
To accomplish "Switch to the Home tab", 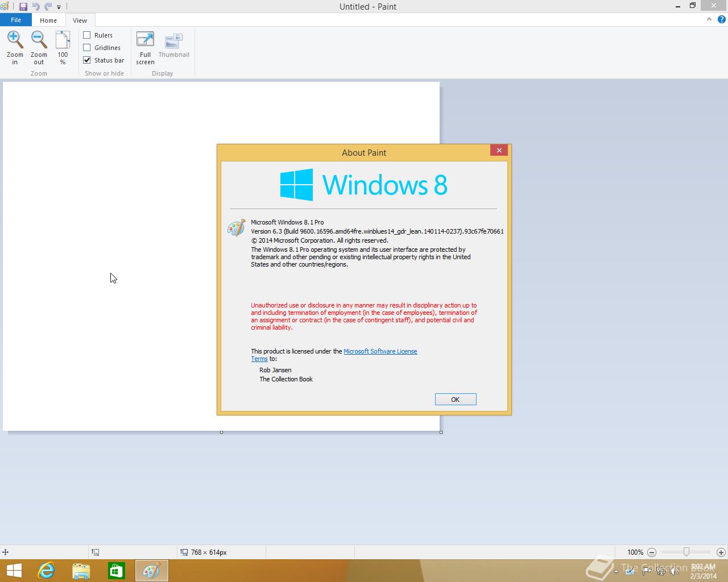I will point(48,20).
